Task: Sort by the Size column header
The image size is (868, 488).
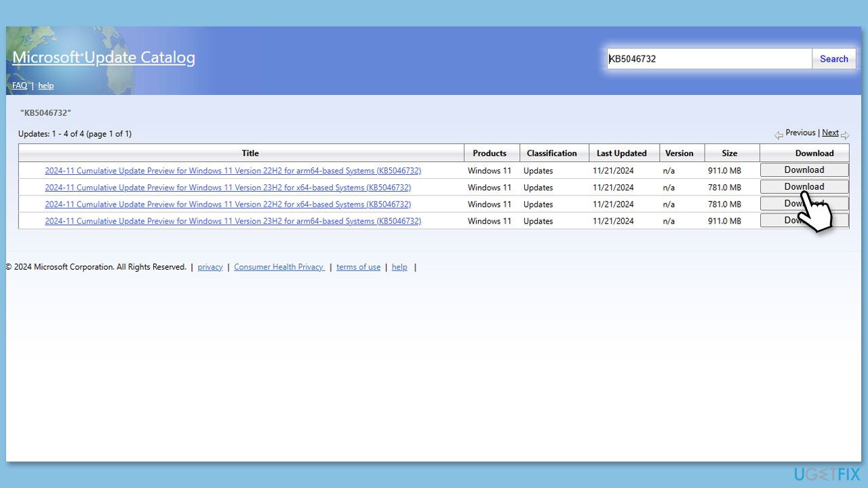Action: [x=730, y=153]
